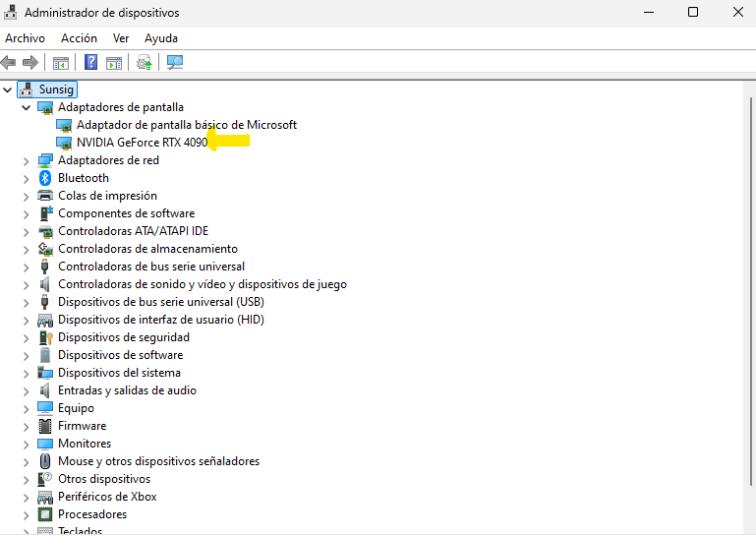Select the Otros dispositivos label
This screenshot has height=536, width=756.
(x=104, y=479)
